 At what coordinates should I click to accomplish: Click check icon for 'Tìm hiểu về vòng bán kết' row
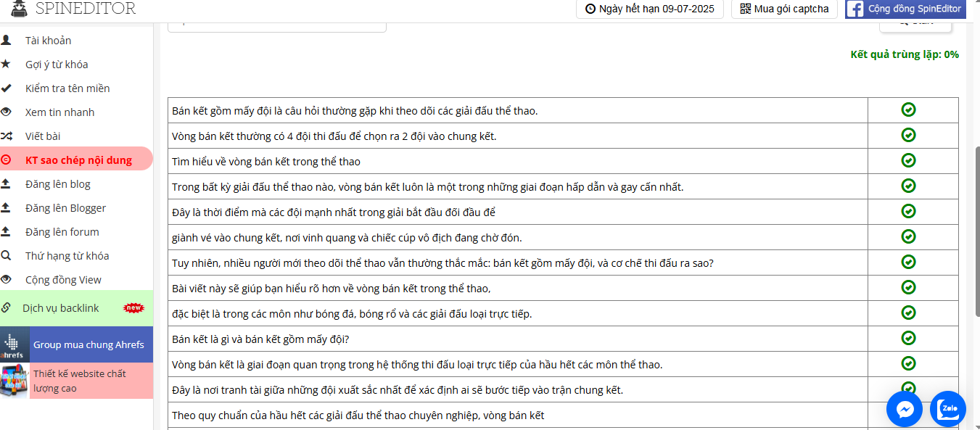pos(908,160)
